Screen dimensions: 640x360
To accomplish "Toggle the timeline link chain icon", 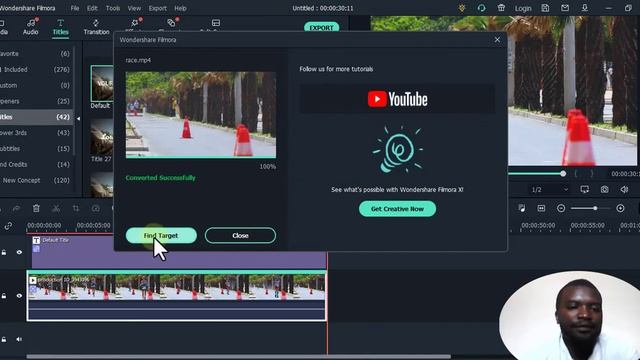I will pos(8,225).
